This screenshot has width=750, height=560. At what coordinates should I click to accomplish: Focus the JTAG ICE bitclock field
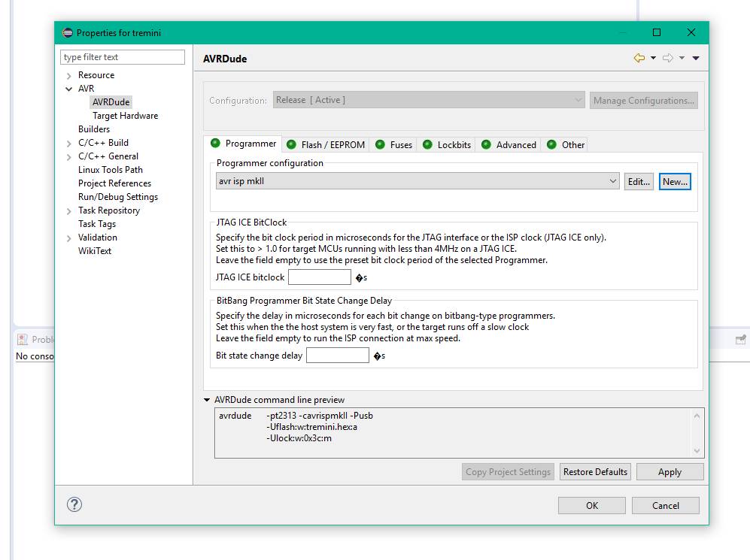point(320,277)
